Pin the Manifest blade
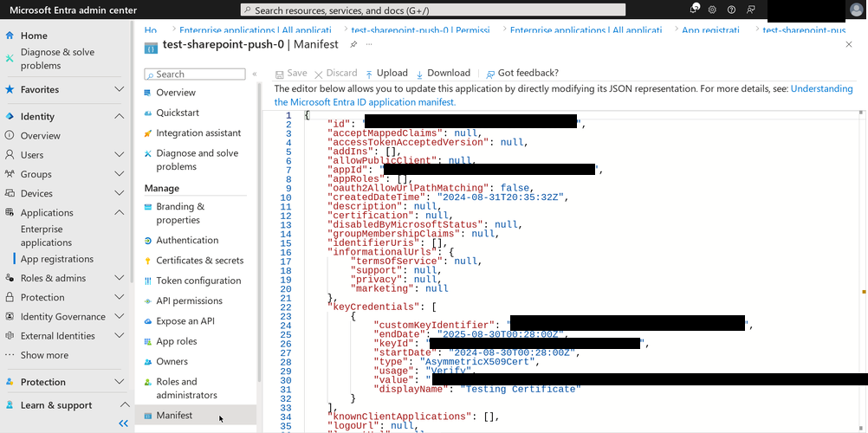 (x=353, y=45)
